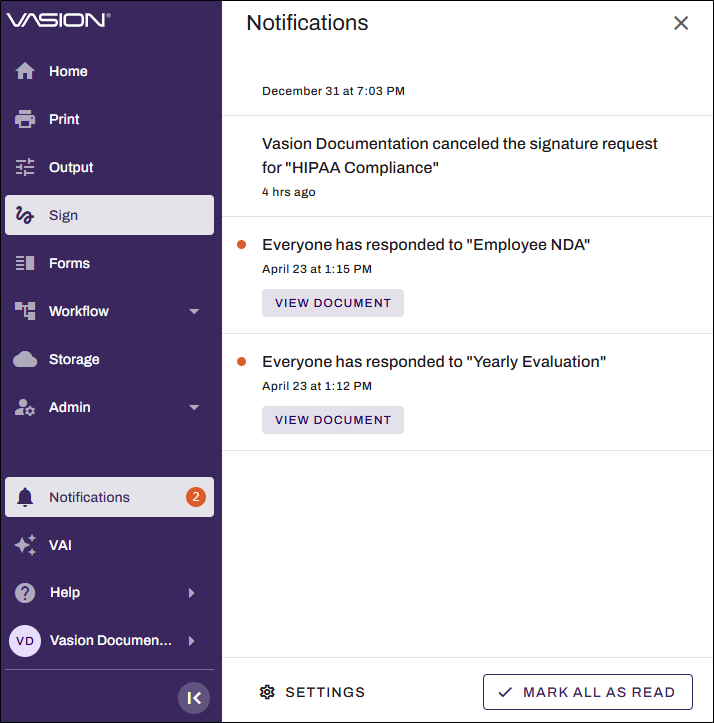Open the VAI menu item
Image resolution: width=714 pixels, height=723 pixels.
pyautogui.click(x=109, y=545)
